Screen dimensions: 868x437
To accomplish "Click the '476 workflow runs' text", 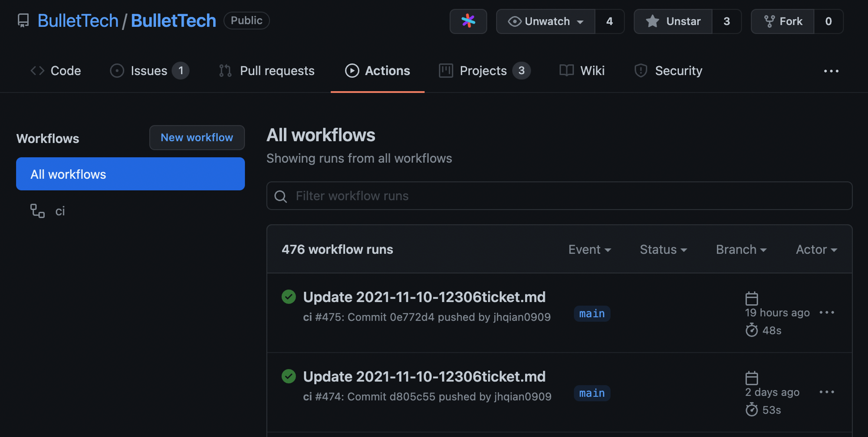I will (x=337, y=250).
